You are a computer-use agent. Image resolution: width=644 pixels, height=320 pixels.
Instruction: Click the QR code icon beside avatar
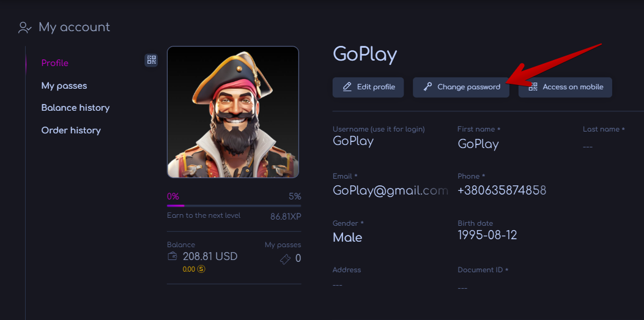[151, 60]
